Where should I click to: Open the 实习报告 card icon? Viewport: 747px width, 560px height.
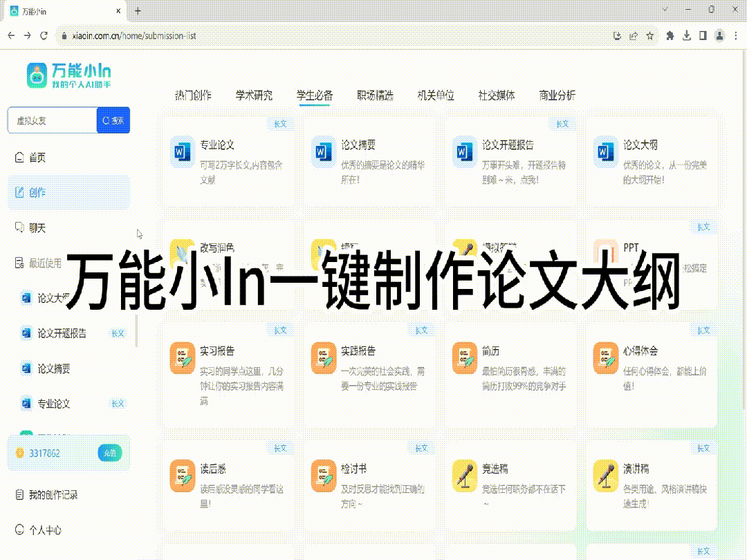coord(182,357)
